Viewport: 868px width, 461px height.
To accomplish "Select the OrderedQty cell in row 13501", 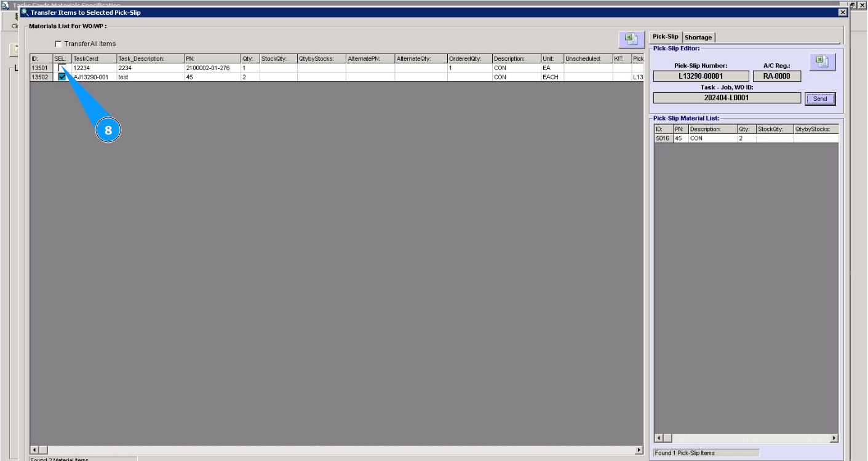I will (469, 68).
